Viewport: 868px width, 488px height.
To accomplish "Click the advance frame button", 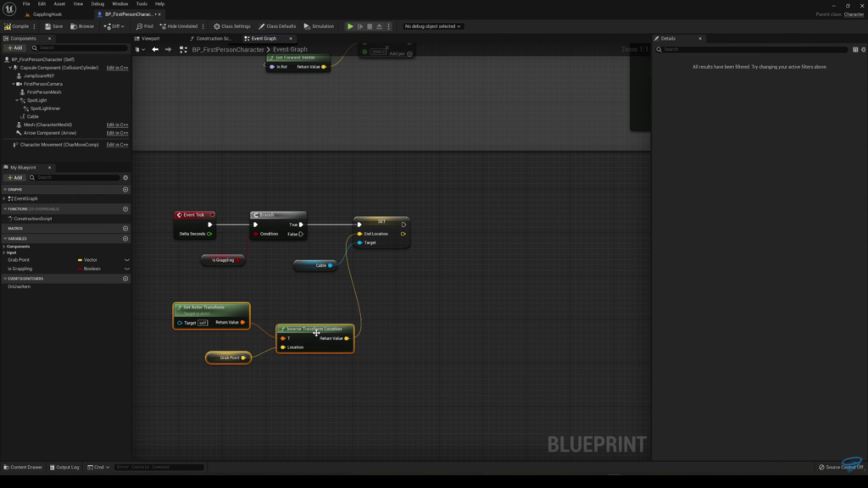I will pos(360,26).
